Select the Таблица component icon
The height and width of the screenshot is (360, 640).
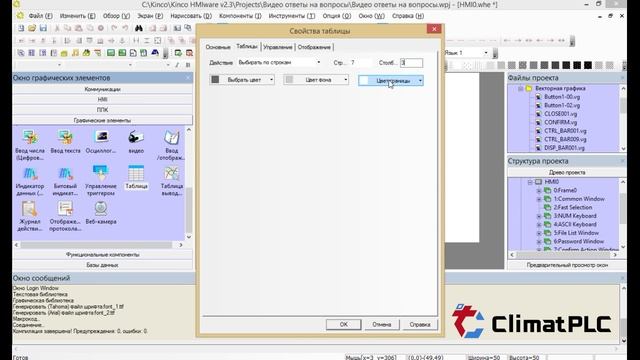pyautogui.click(x=136, y=173)
